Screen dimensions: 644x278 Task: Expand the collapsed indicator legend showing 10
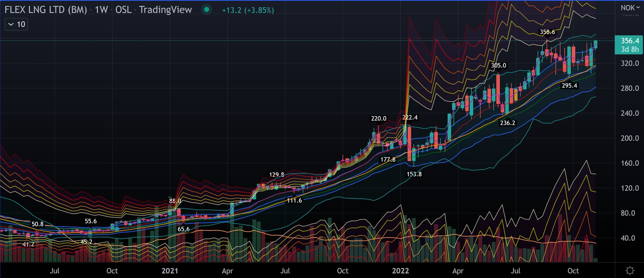click(x=16, y=24)
